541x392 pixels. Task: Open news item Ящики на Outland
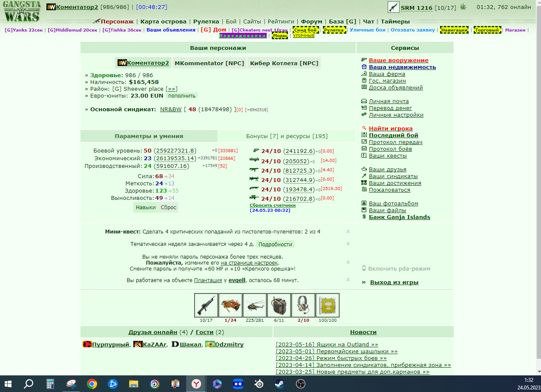[327, 344]
